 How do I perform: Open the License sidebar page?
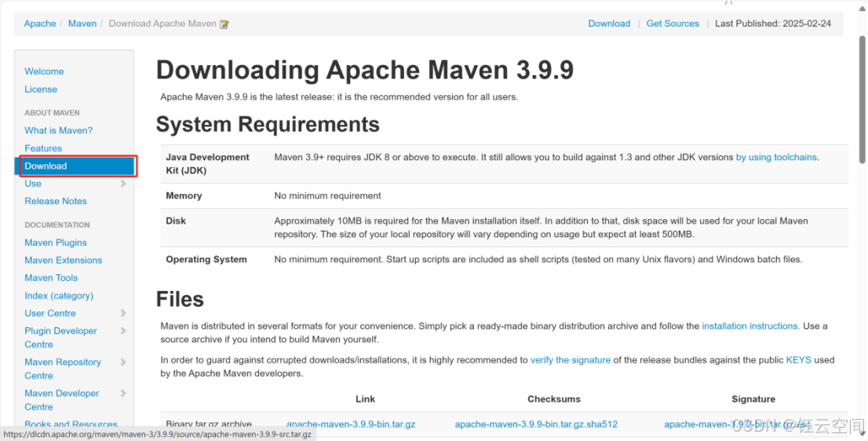40,89
